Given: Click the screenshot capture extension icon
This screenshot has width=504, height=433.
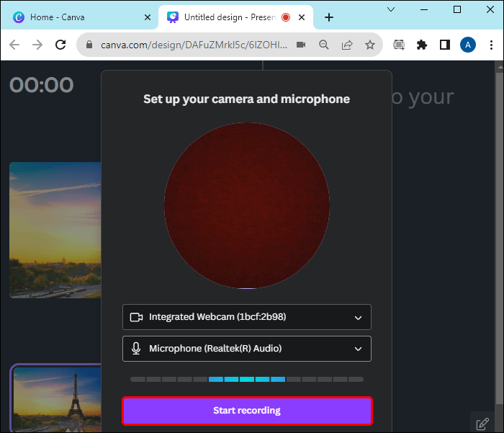Looking at the screenshot, I should (x=399, y=45).
